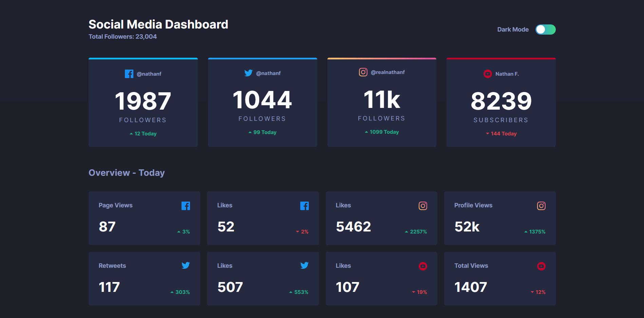Screen dimensions: 644x318
Task: Click the Social Media Dashboard title
Action: 158,24
